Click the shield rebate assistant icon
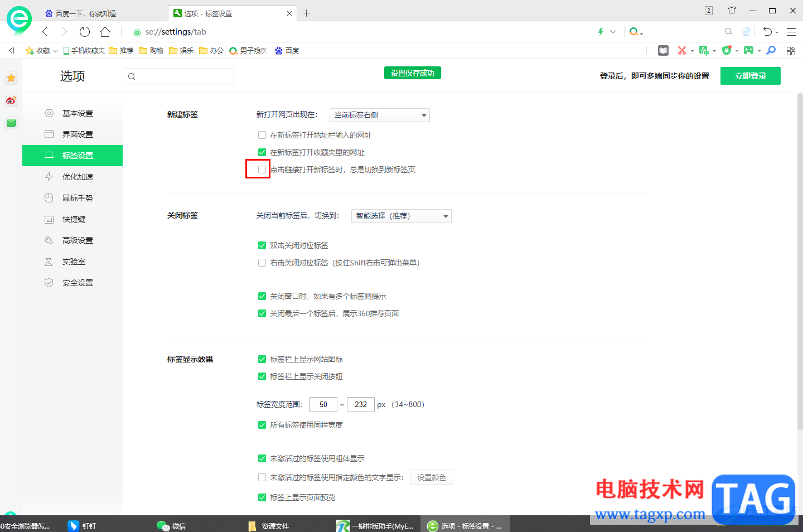Screen dimensions: 803x532 tap(727, 50)
